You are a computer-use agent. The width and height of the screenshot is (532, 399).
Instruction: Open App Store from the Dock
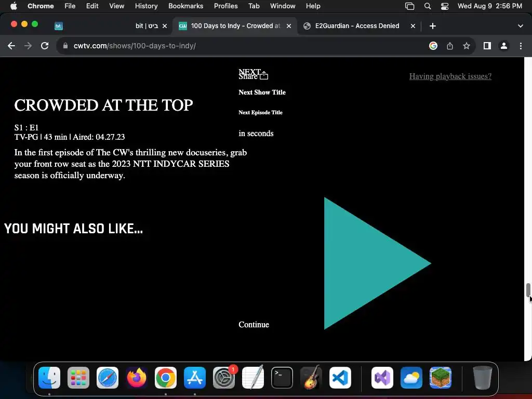click(195, 378)
